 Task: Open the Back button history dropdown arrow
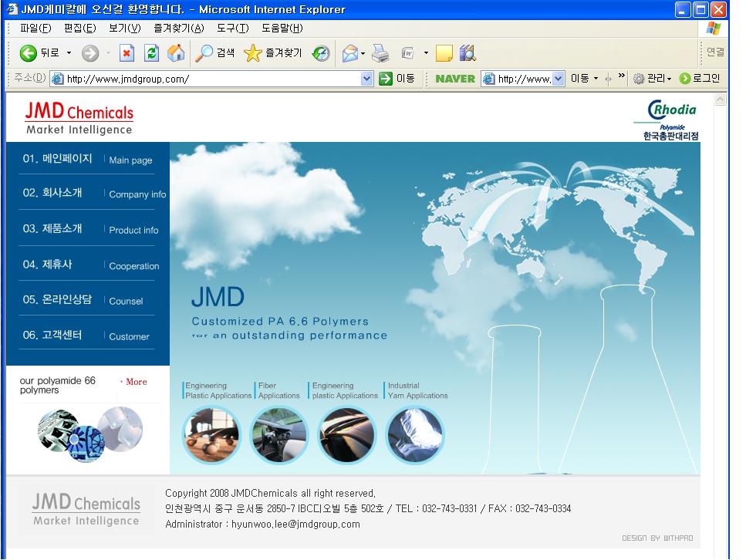point(69,52)
